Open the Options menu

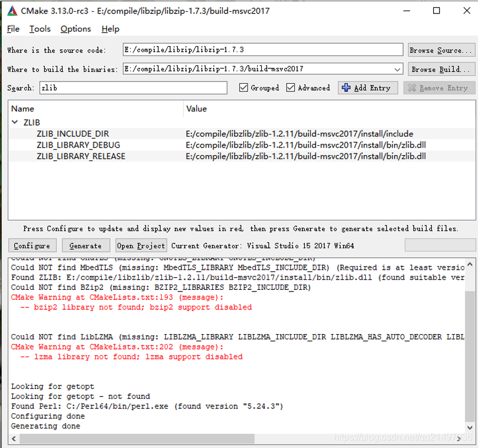click(x=76, y=29)
